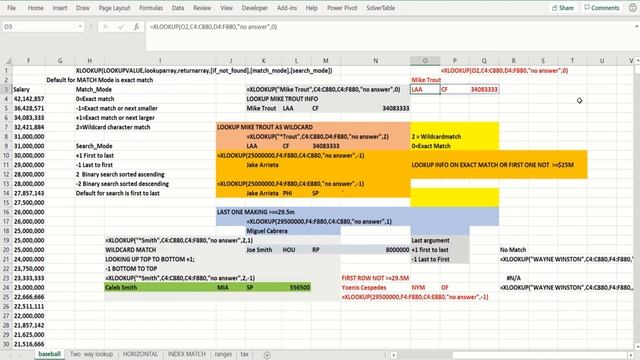Select row 24 header
640x360 pixels.
[x=6, y=287]
